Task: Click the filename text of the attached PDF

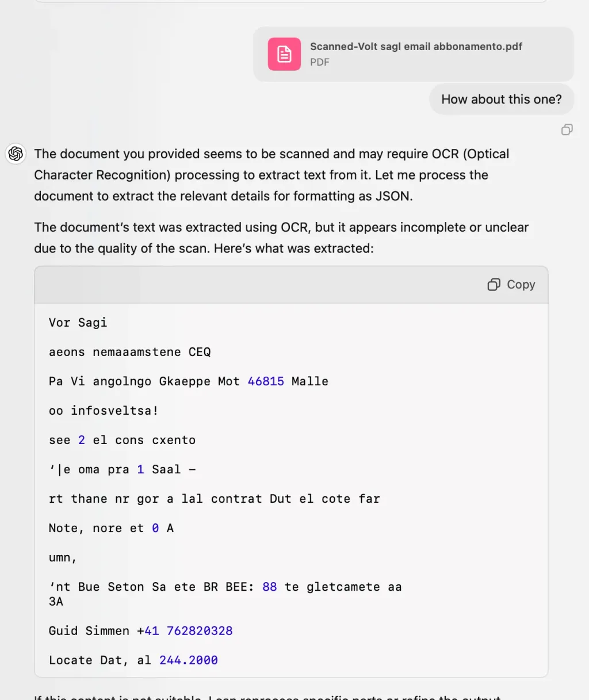Action: (x=415, y=47)
